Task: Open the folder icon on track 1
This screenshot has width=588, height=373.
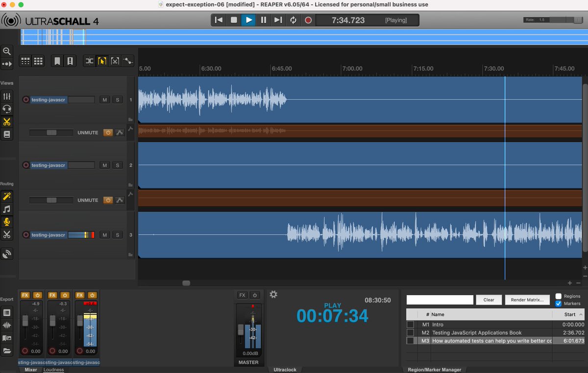Action: tap(130, 119)
